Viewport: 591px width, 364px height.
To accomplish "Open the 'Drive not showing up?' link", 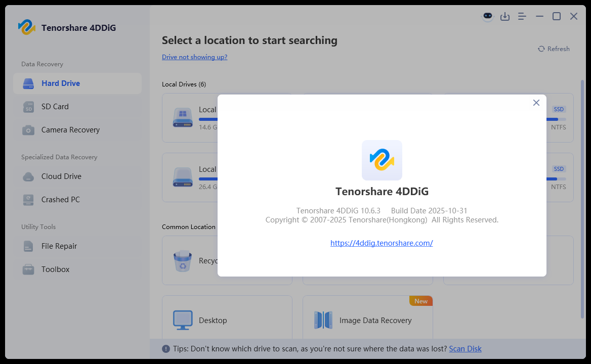I will tap(194, 57).
